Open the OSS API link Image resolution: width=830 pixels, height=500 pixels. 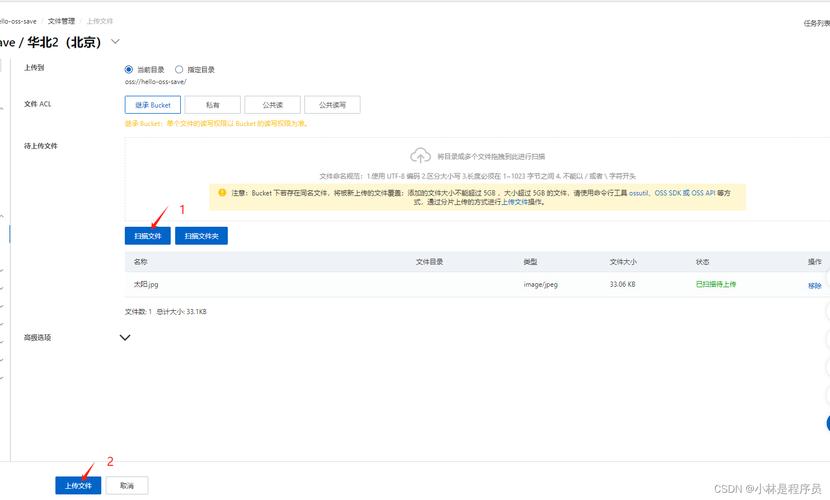coord(703,193)
